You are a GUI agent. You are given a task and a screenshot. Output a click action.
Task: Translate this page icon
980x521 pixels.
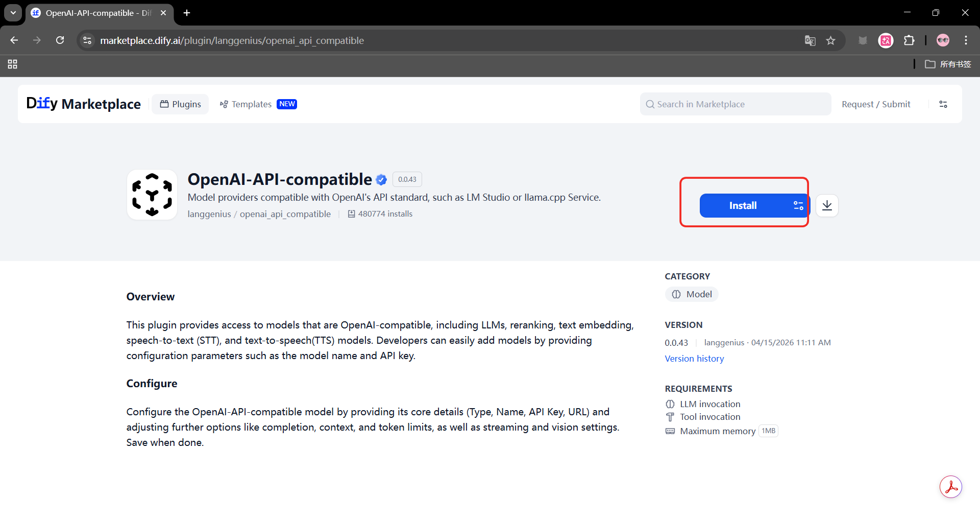[810, 40]
